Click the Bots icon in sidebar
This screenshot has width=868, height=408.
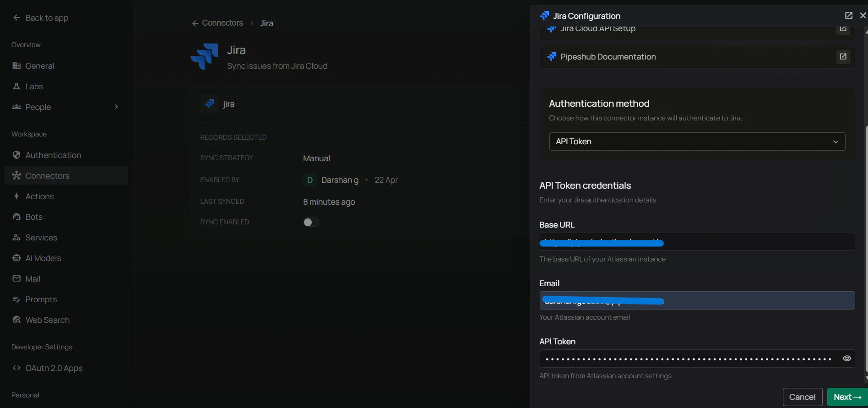(x=16, y=217)
